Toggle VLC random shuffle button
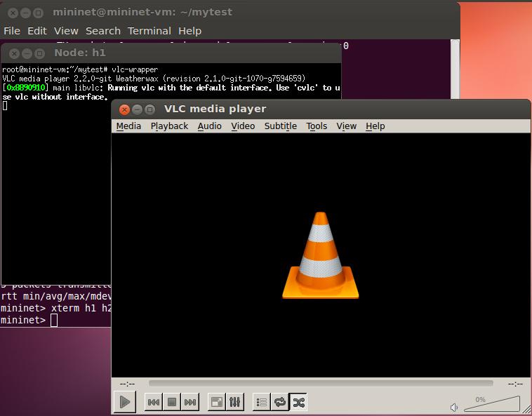The height and width of the screenshot is (416, 532). (x=298, y=402)
